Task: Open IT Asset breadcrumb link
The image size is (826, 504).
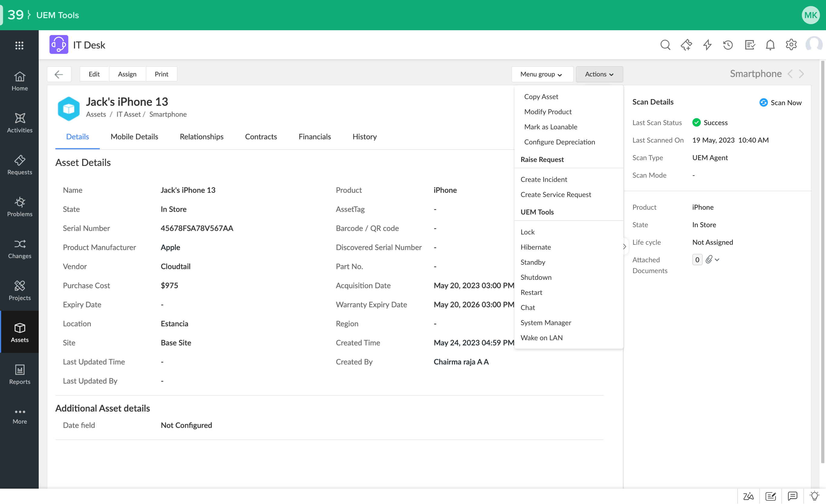Action: [x=128, y=114]
